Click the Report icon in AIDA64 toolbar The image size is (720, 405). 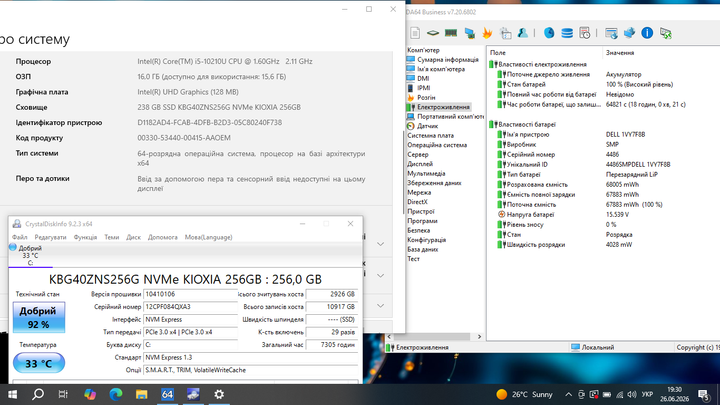point(415,33)
